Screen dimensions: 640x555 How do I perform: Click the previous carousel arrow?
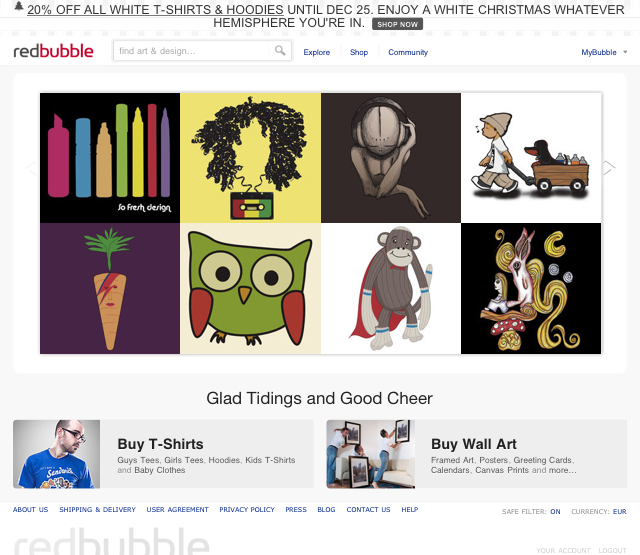[x=31, y=168]
